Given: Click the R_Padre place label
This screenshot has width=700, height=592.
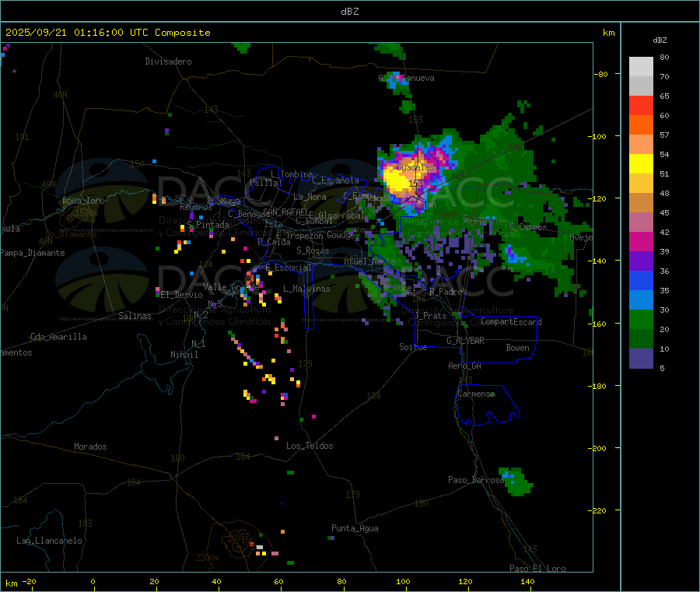Looking at the screenshot, I should pyautogui.click(x=446, y=292).
